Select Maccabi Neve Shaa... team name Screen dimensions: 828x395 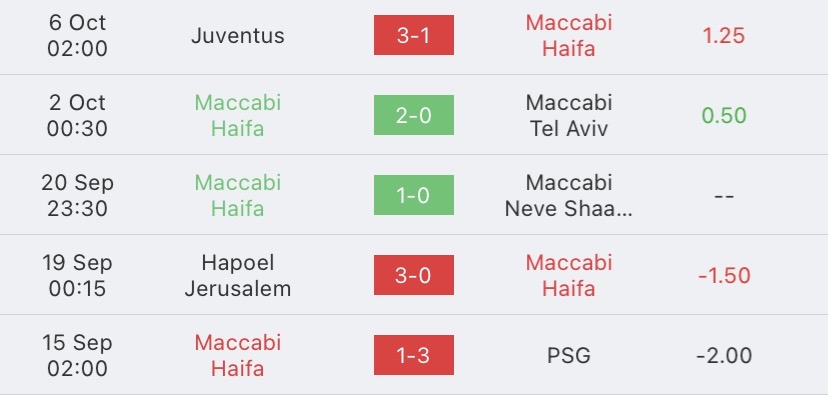point(569,195)
